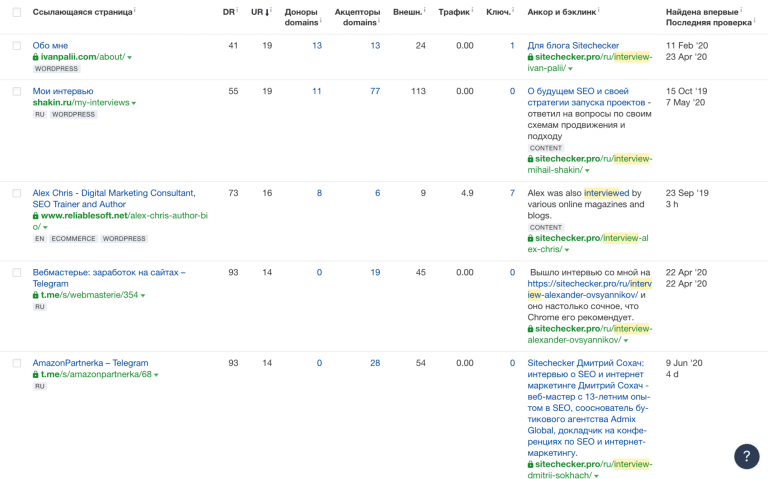The width and height of the screenshot is (768, 479).
Task: Open the Обо мне page title link
Action: 50,46
